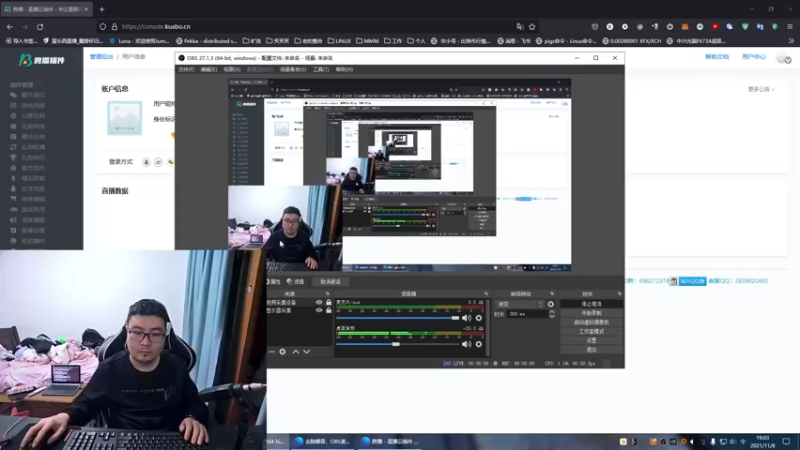The width and height of the screenshot is (800, 450).
Task: Open 文件(F) menu in OBS
Action: pos(186,69)
